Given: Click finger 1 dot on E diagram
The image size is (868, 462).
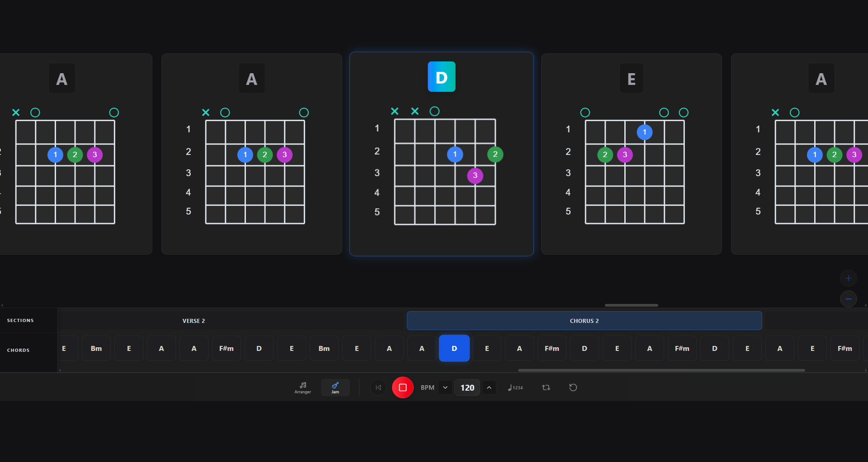Looking at the screenshot, I should point(645,132).
